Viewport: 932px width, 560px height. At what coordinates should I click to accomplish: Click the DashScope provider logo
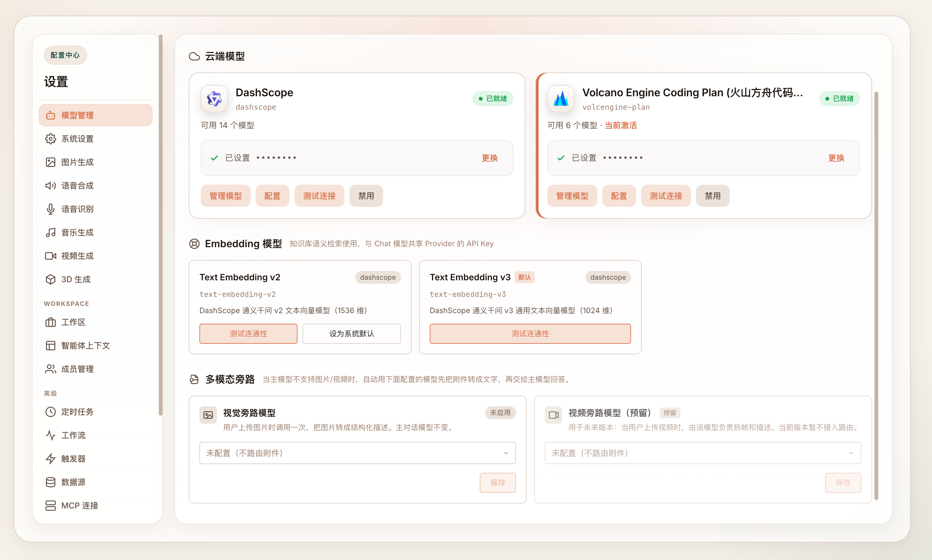pos(214,99)
